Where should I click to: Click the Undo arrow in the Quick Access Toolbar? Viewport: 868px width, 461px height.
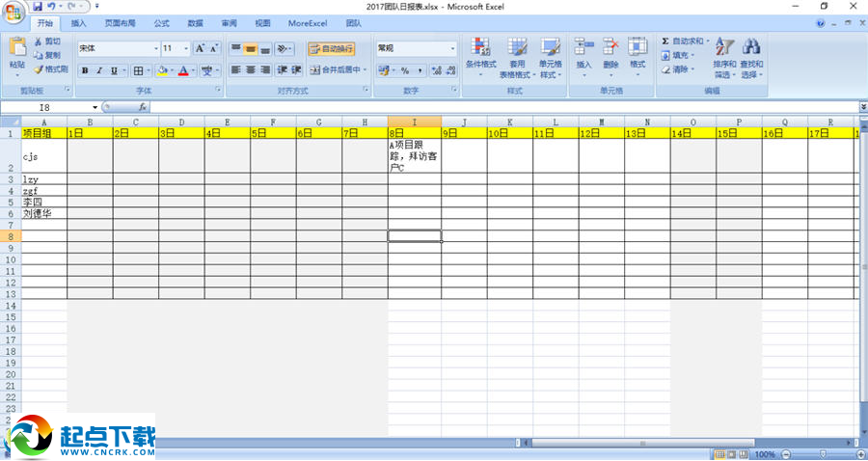[51, 6]
